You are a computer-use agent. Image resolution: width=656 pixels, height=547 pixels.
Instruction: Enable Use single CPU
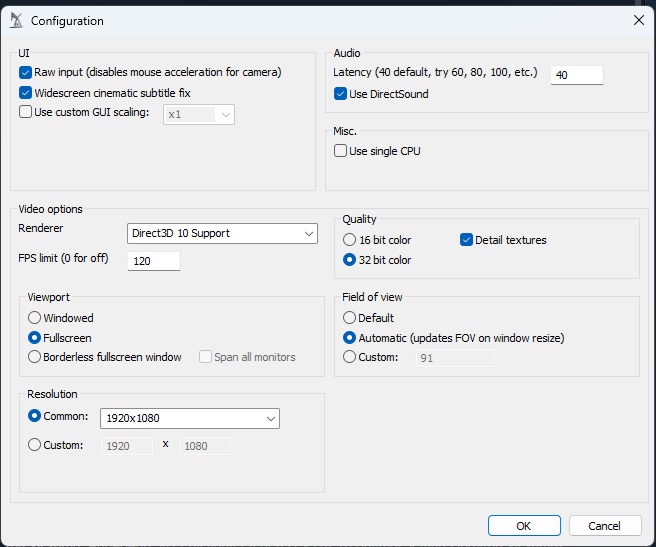[341, 151]
